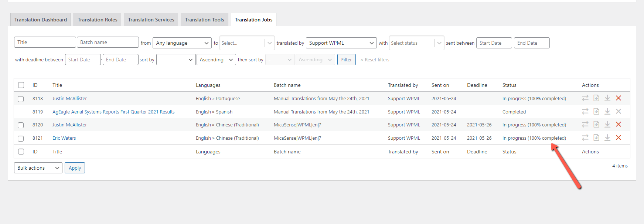
Task: Click the Reset filters link
Action: click(x=376, y=60)
